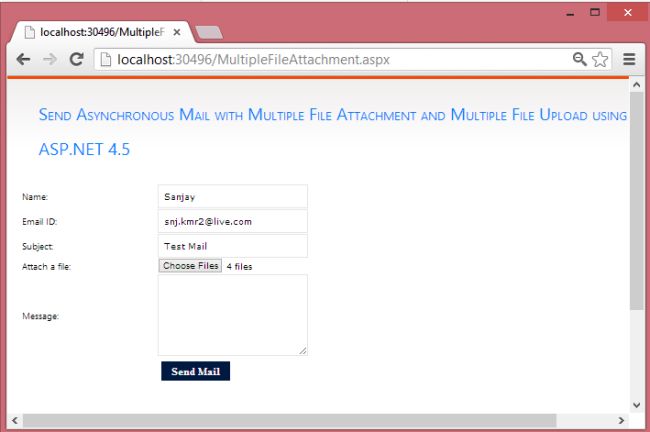The height and width of the screenshot is (432, 650).
Task: Click the 'Message:' label
Action: click(41, 316)
